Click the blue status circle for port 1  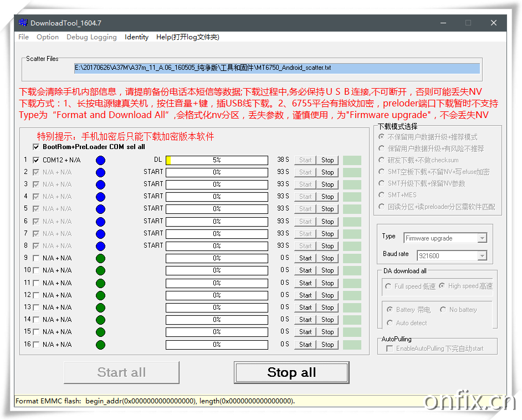pyautogui.click(x=100, y=161)
